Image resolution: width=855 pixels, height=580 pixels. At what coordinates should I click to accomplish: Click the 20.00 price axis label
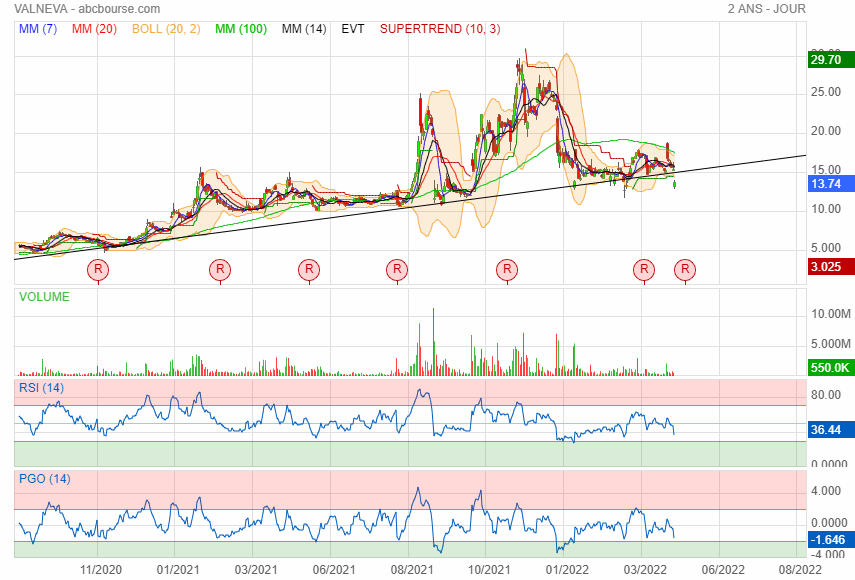coord(826,131)
